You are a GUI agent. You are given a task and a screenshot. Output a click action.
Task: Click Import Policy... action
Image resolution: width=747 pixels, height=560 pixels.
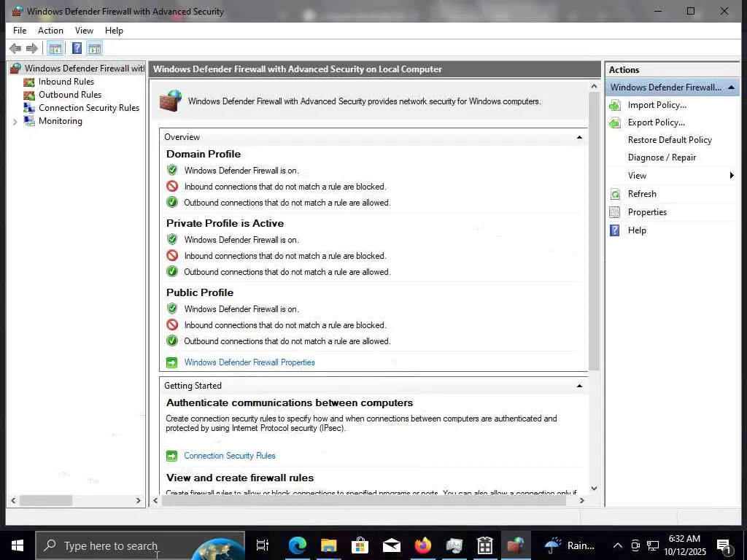point(657,105)
